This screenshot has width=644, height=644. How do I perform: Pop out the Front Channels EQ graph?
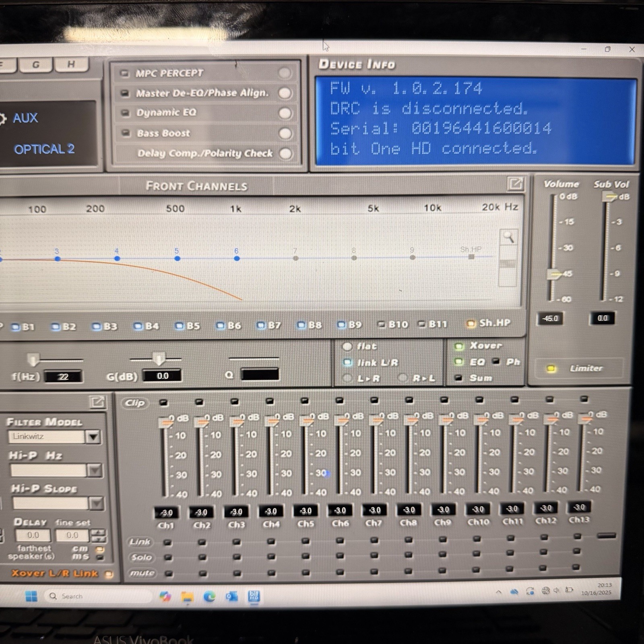(x=515, y=184)
